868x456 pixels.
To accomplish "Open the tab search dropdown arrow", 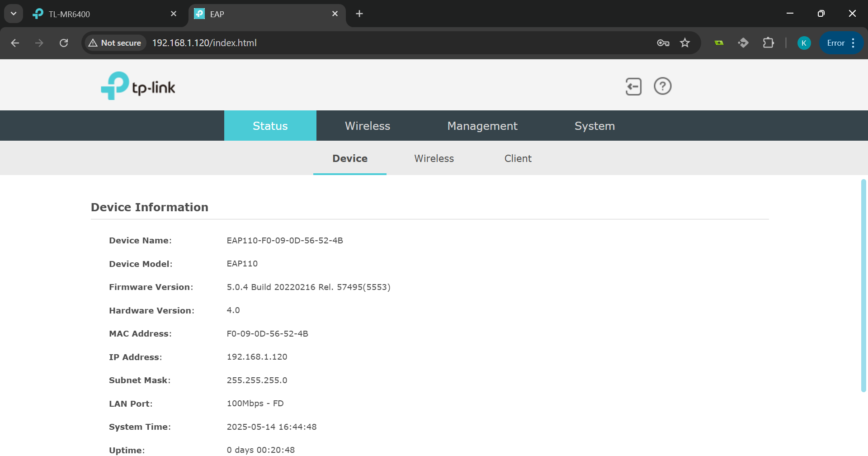I will pos(14,14).
